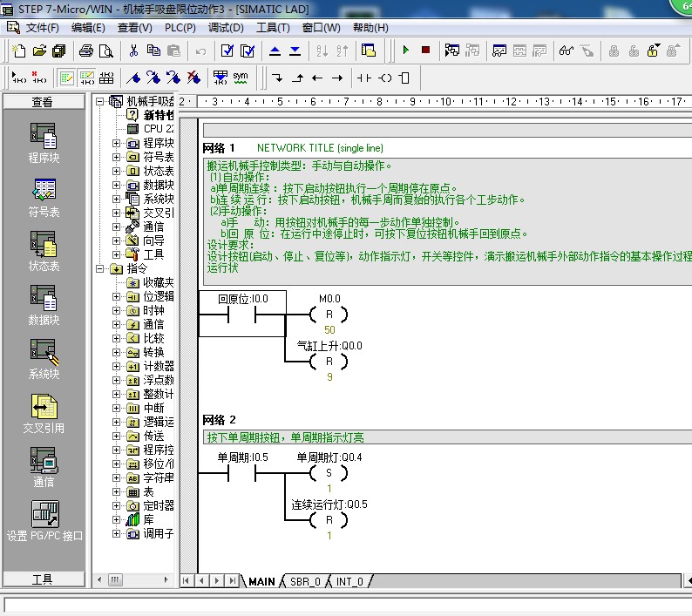The height and width of the screenshot is (616, 692).
Task: Open an existing project file
Action: click(x=39, y=51)
